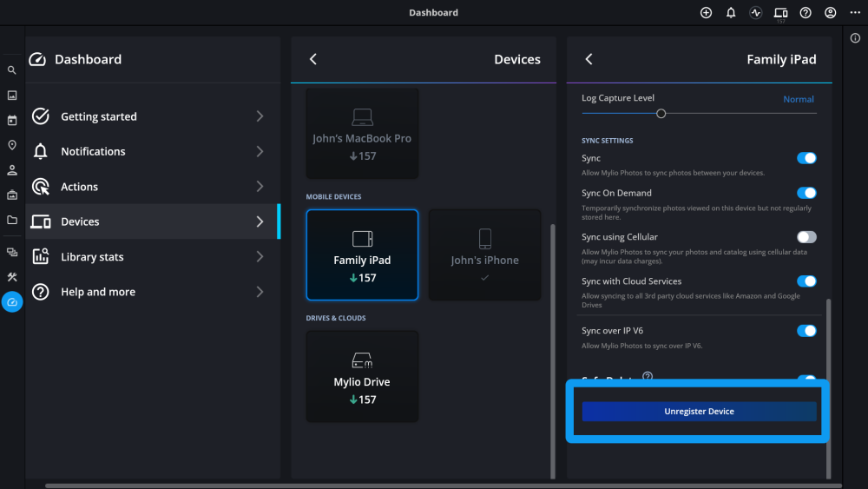Click the Safe Delete help icon
Image resolution: width=868 pixels, height=489 pixels.
(647, 377)
